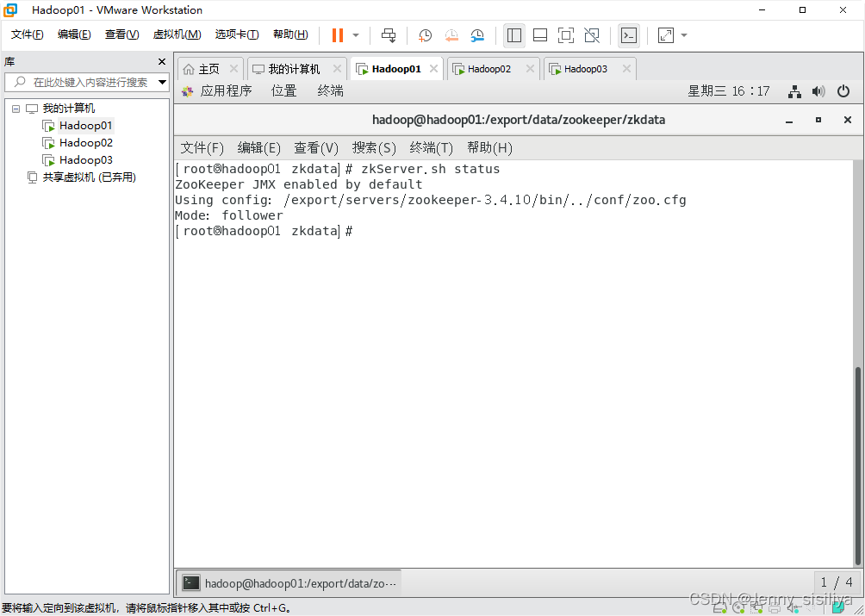The image size is (865, 616).
Task: Open the 查看(V) menu in VMware
Action: tap(122, 34)
